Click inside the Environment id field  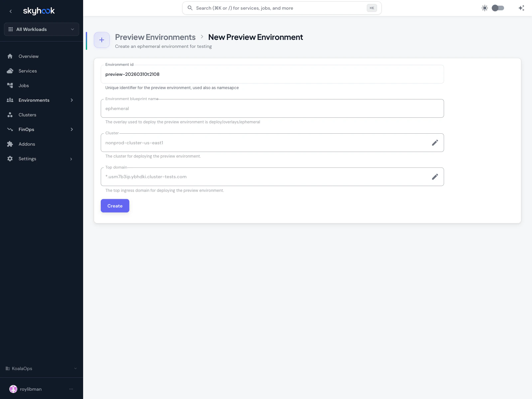(272, 74)
